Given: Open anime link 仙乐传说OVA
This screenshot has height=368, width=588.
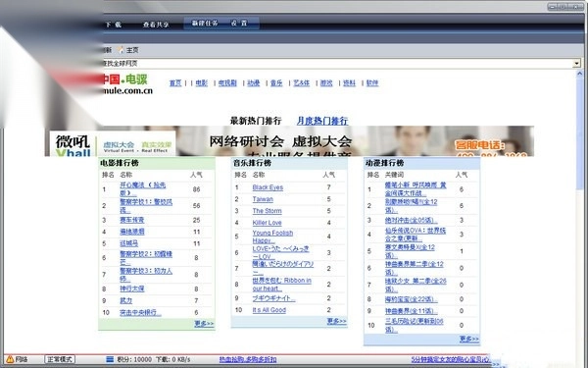Looking at the screenshot, I should tap(416, 235).
